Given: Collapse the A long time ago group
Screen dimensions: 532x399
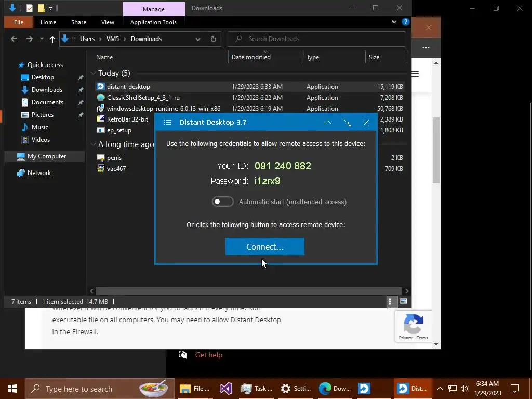Looking at the screenshot, I should coord(93,144).
